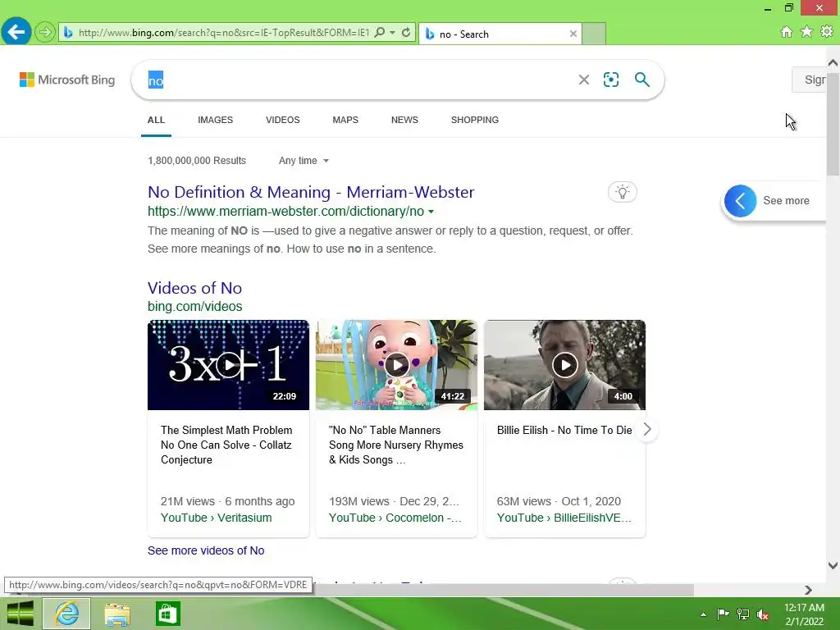Click the bing.com/videos green link
840x630 pixels.
point(195,307)
